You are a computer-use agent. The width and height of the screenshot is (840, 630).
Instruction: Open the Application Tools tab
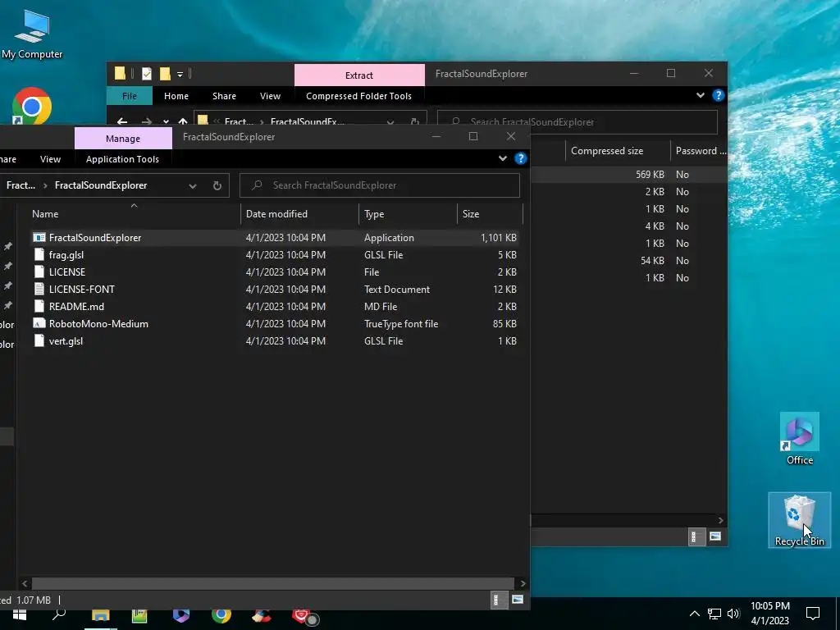(x=122, y=159)
